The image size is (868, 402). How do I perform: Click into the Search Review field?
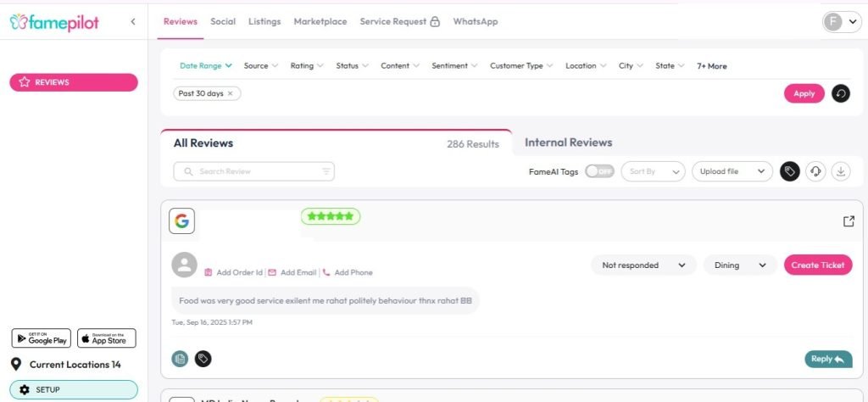(254, 171)
